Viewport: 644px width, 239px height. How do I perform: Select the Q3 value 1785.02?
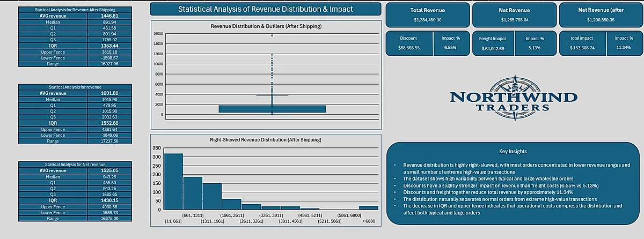pos(109,40)
